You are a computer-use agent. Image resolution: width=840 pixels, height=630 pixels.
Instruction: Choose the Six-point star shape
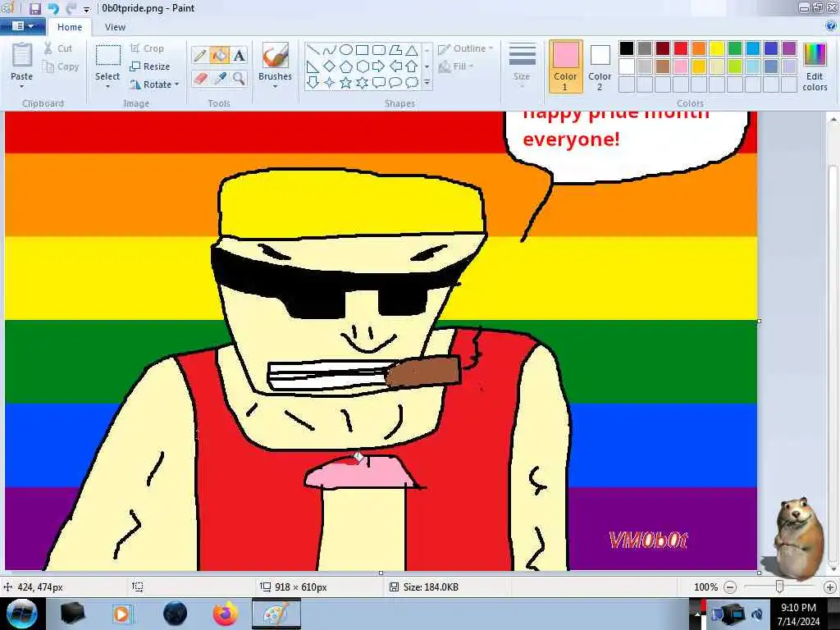pyautogui.click(x=363, y=83)
